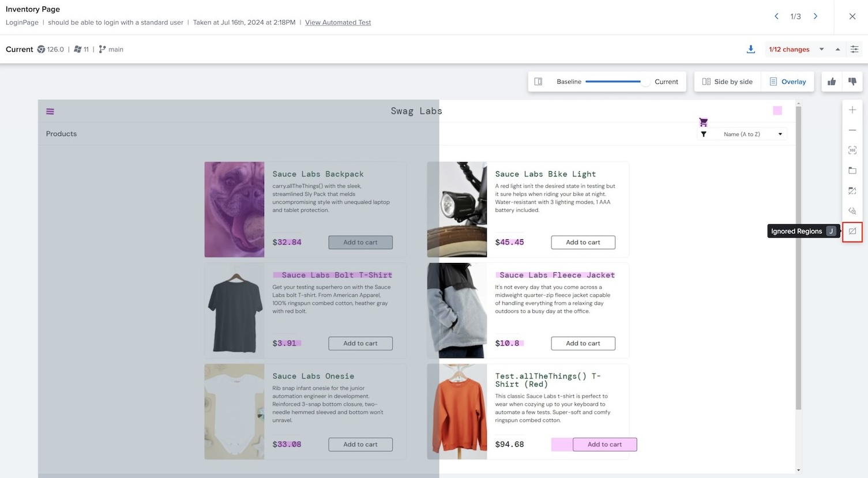868x478 pixels.
Task: Open the comparison settings sliders icon
Action: pos(854,50)
